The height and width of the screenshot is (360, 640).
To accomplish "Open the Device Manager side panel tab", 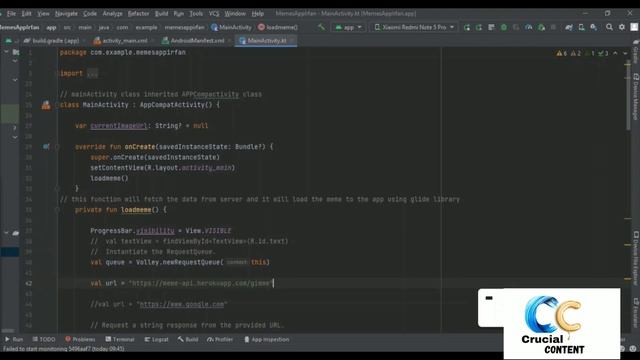I will point(636,96).
